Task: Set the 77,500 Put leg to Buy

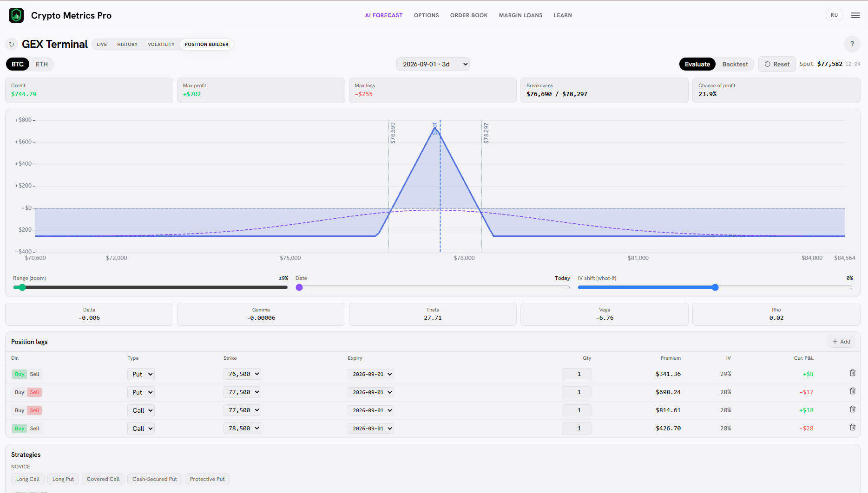Action: [20, 392]
